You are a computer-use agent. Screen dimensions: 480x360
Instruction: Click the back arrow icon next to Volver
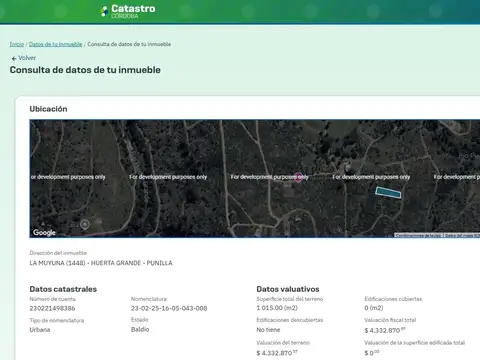tap(14, 59)
